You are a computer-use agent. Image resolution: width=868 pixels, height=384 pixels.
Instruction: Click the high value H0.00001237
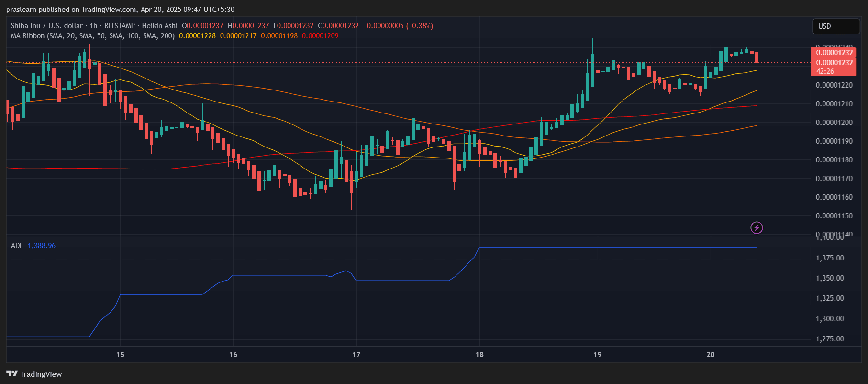point(248,26)
